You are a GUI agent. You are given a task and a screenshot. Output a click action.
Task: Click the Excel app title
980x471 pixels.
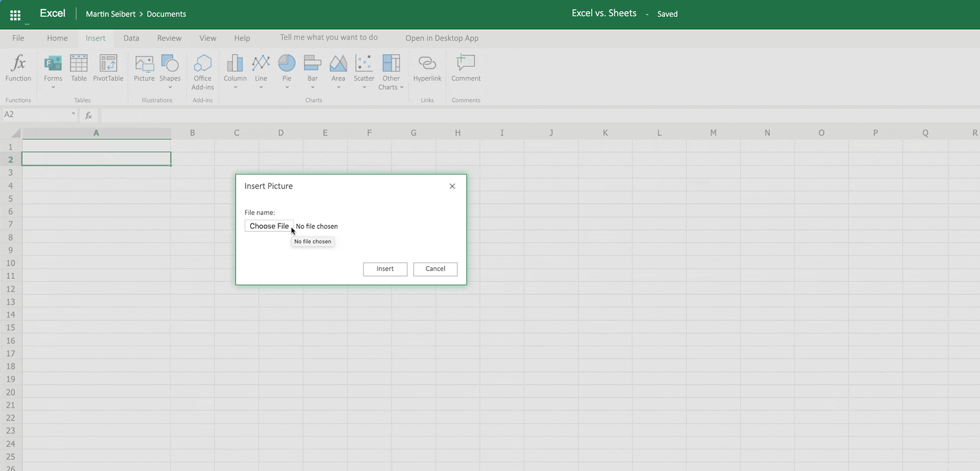[x=52, y=13]
